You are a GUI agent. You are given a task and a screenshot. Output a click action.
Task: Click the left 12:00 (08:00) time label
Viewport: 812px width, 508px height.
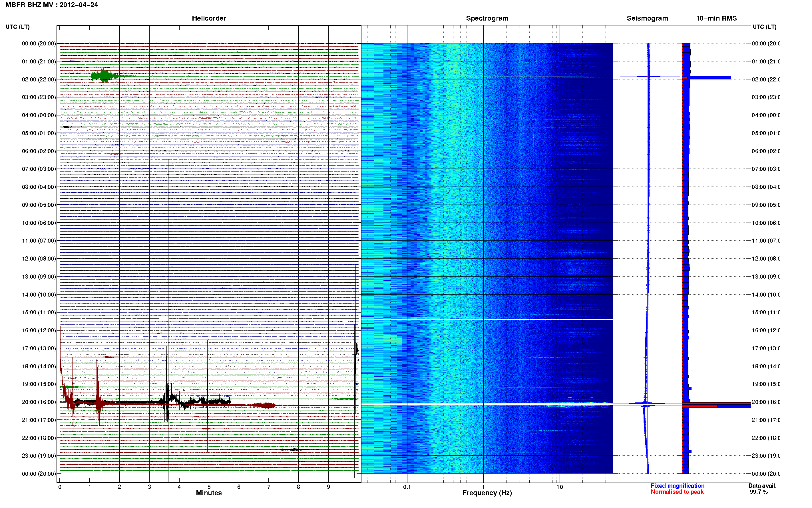pyautogui.click(x=39, y=258)
